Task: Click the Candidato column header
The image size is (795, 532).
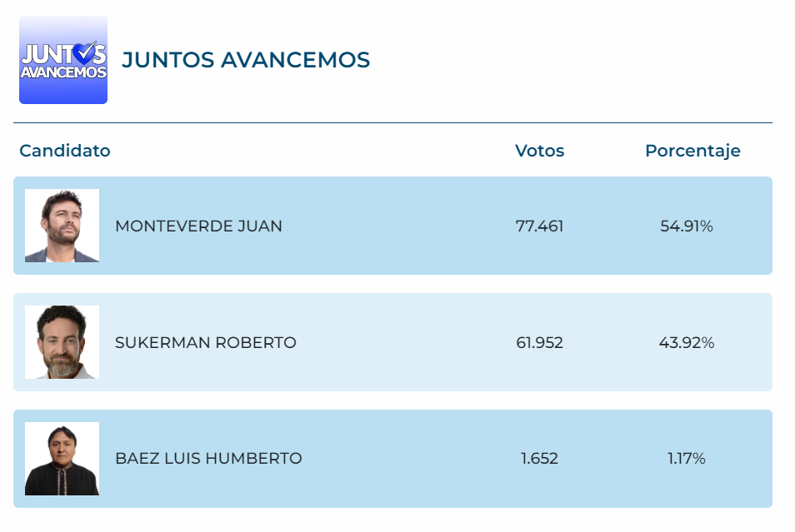Action: tap(65, 151)
